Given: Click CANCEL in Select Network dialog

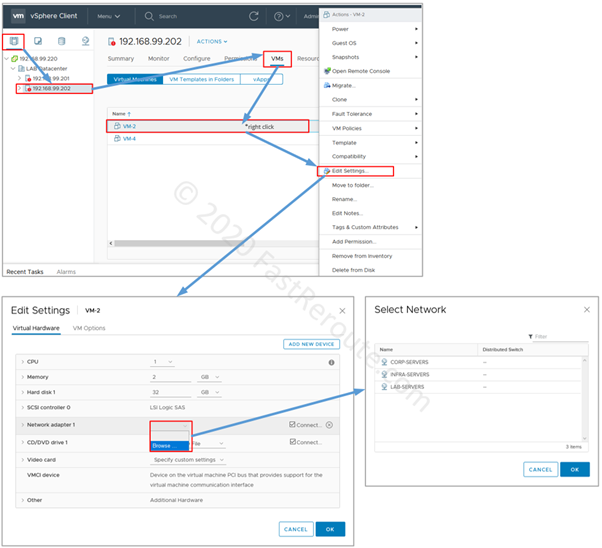Looking at the screenshot, I should (x=540, y=469).
